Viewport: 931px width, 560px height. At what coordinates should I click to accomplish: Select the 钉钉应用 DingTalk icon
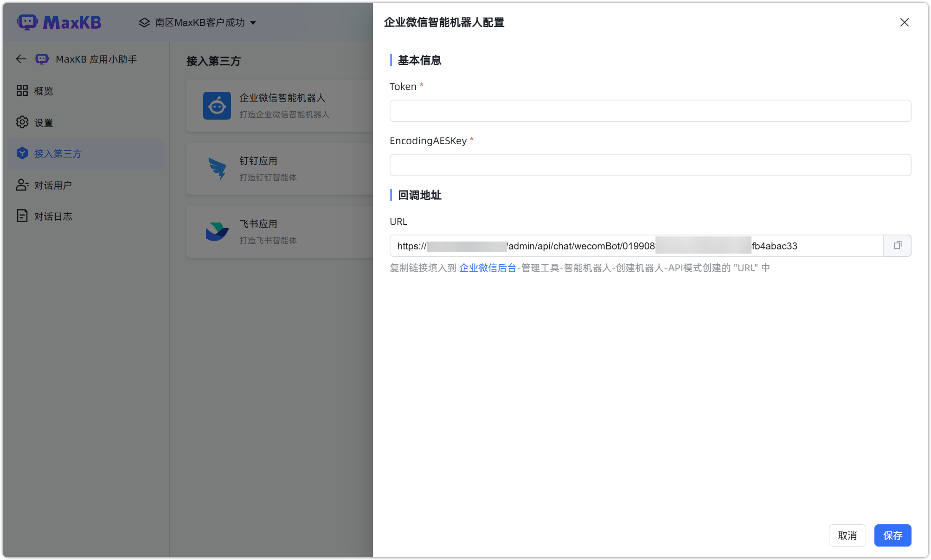click(x=217, y=169)
